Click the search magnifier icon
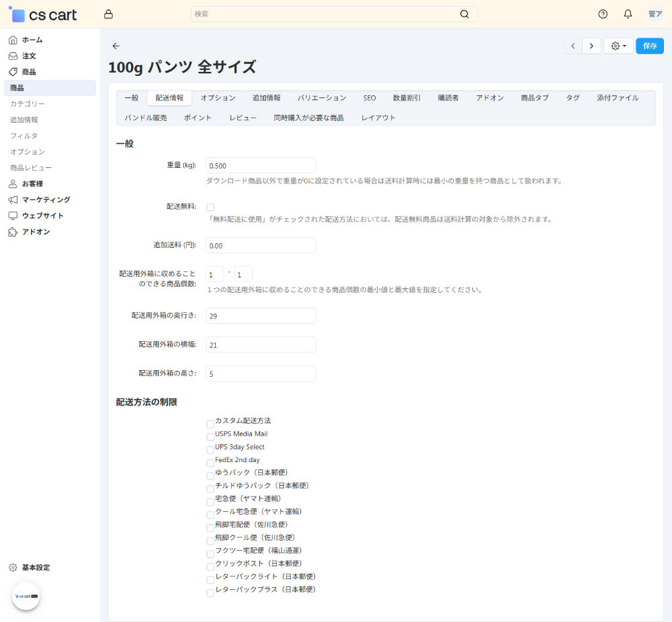672x622 pixels. 464,14
